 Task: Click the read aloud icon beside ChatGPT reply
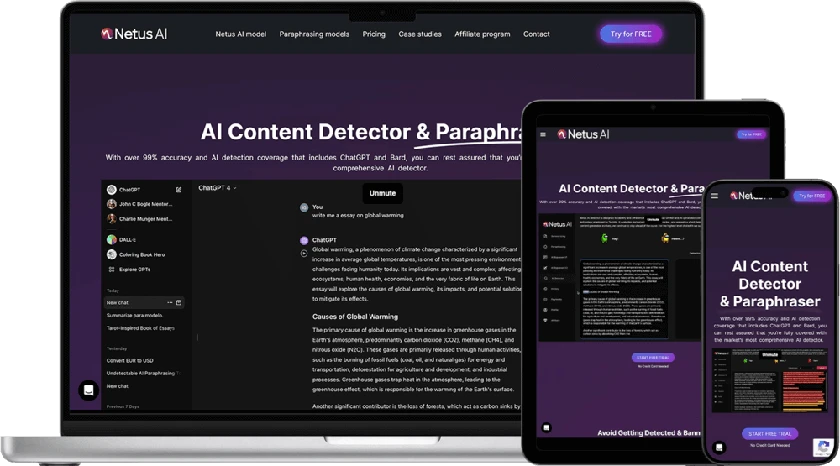pos(304,253)
